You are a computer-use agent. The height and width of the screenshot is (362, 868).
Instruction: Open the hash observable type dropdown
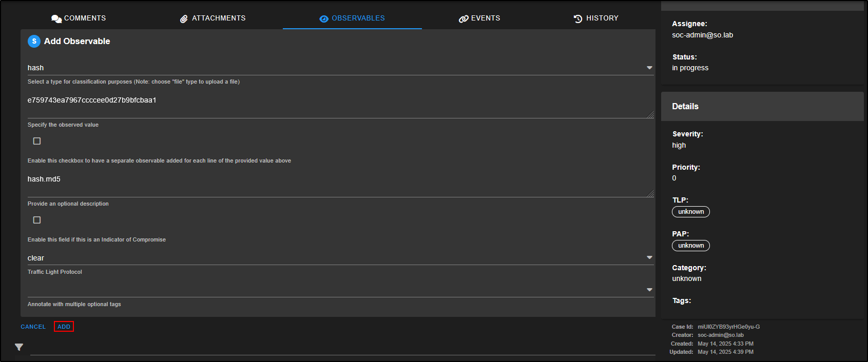(x=649, y=68)
